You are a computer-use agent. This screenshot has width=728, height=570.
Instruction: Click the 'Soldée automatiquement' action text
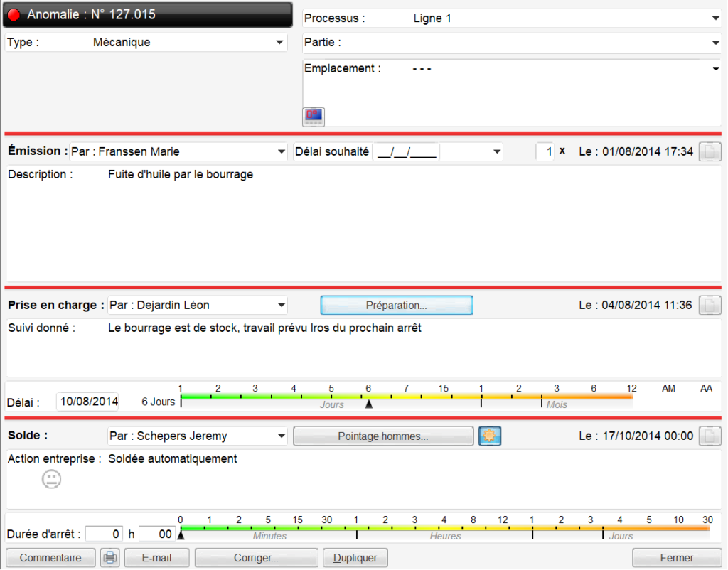coord(173,458)
